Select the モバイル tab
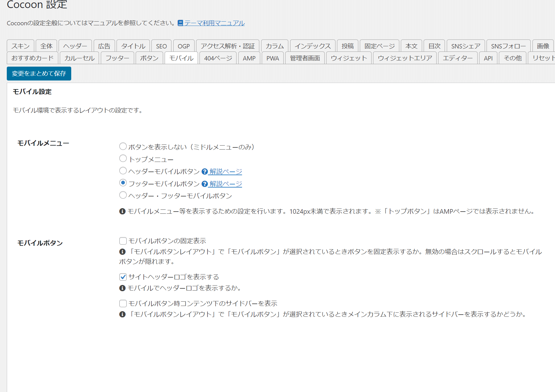 tap(181, 58)
